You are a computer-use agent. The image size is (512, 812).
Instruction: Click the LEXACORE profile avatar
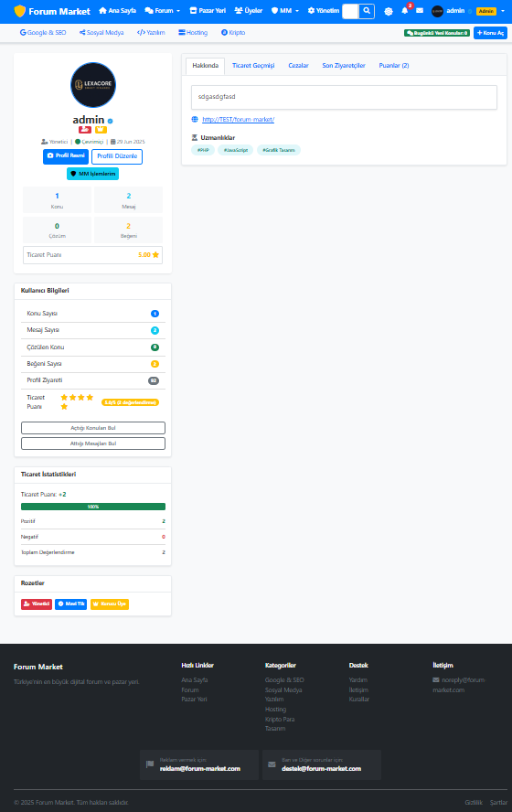coord(93,85)
